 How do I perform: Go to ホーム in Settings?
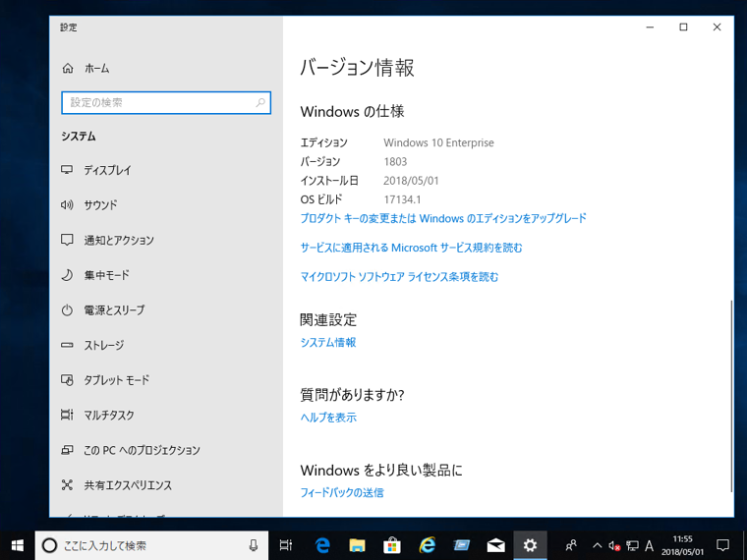click(x=86, y=69)
